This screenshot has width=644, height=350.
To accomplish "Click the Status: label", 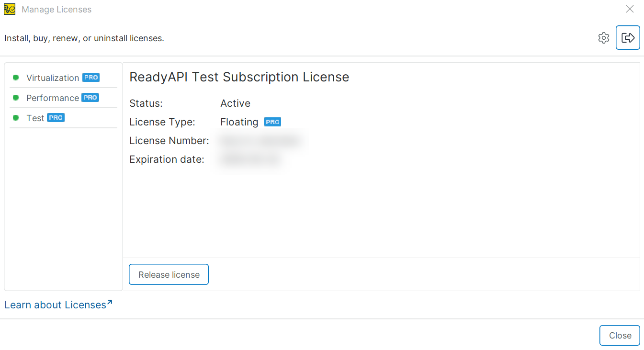I will (x=146, y=103).
